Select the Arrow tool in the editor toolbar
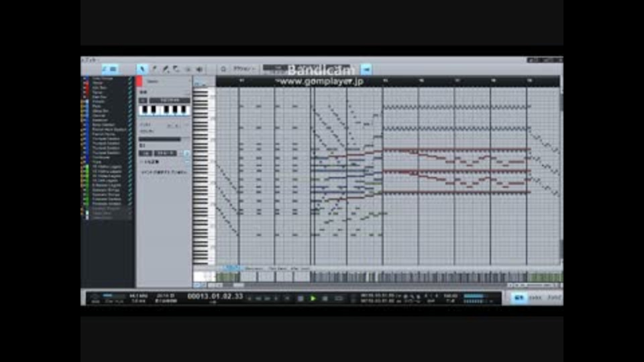 point(142,69)
